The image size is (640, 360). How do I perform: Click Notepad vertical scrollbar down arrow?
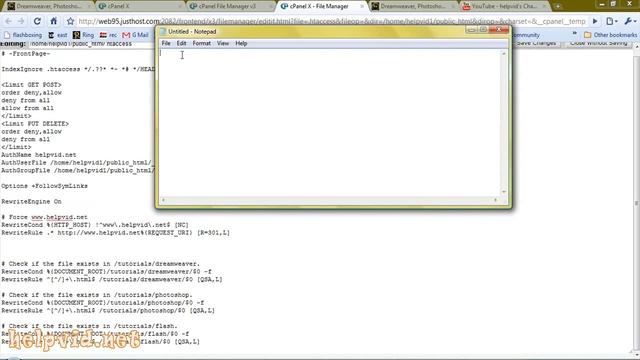coord(504,192)
